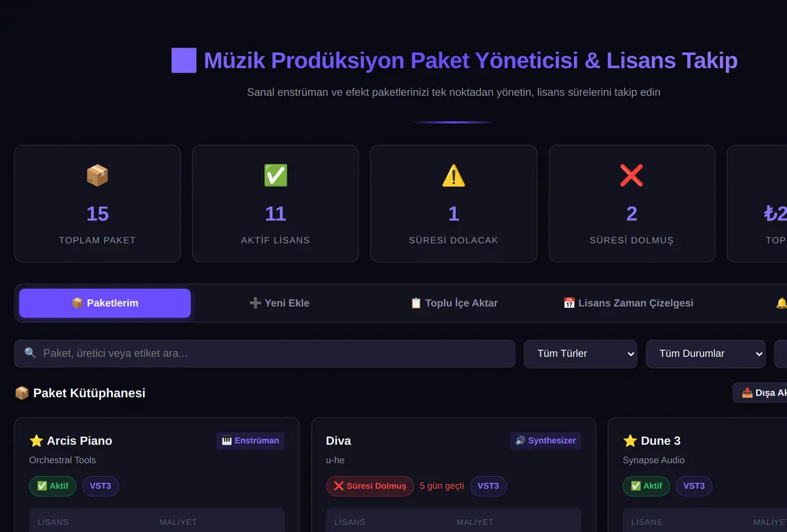Click the box icon beside Paket Kütüphanesi
This screenshot has height=532, width=787.
click(x=22, y=393)
